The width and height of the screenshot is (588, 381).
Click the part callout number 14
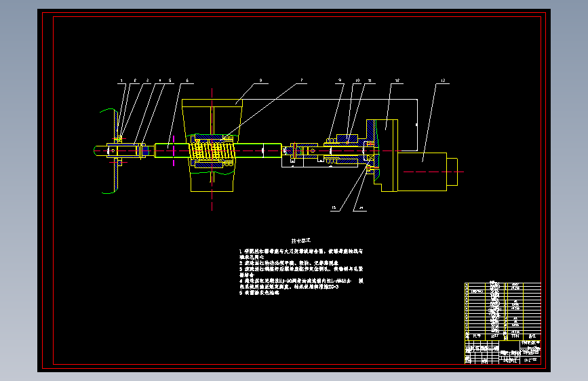(361, 207)
